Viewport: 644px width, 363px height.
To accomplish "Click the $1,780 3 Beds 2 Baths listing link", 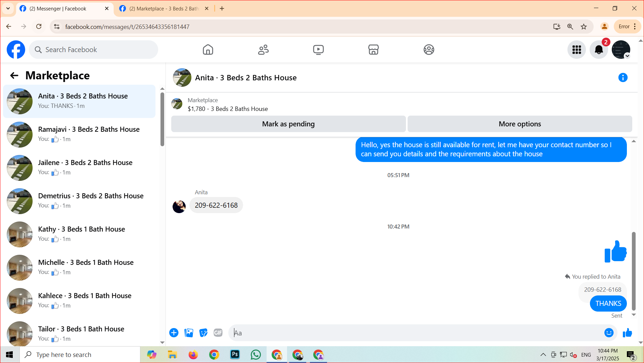I will click(228, 109).
